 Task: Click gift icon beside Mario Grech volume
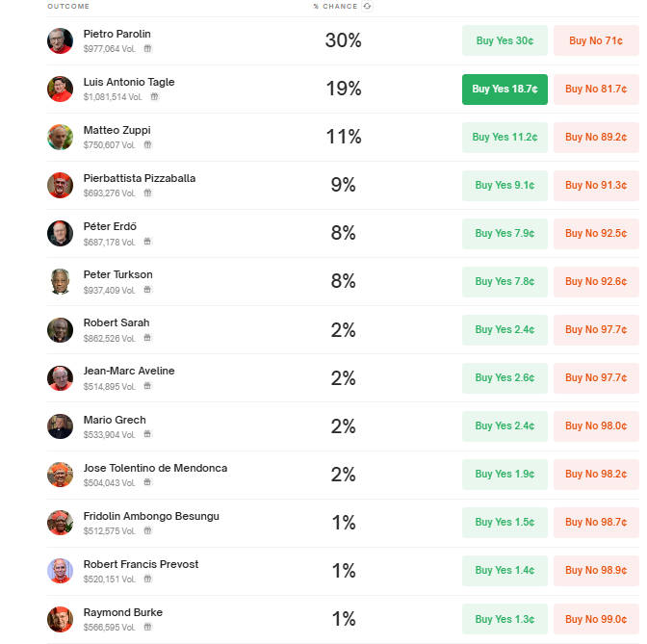tap(147, 434)
